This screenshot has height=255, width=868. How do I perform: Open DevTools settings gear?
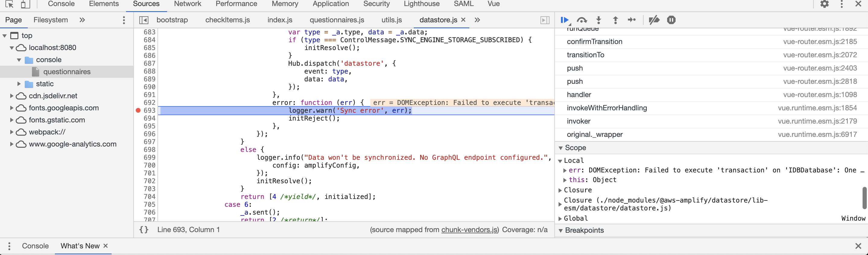824,4
